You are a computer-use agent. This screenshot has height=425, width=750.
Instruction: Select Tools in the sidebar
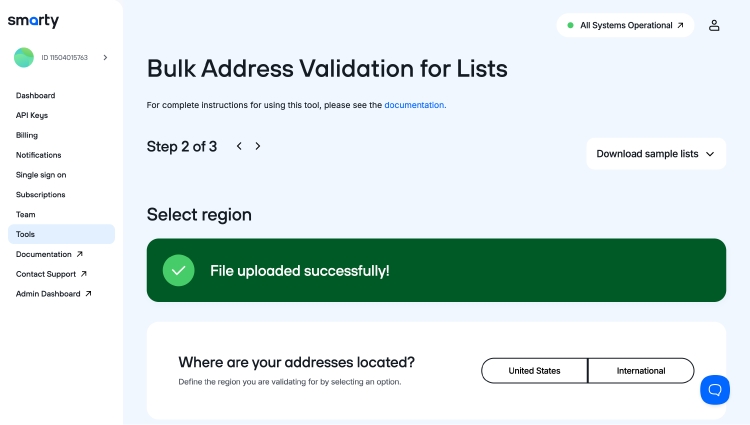26,234
